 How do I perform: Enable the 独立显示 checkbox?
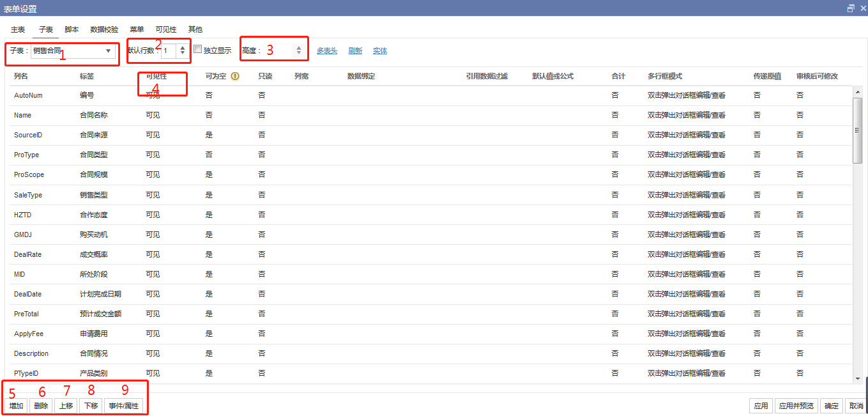[x=198, y=49]
